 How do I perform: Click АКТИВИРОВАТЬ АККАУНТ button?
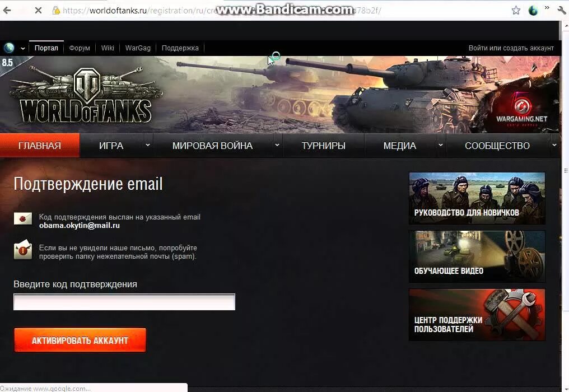tap(80, 340)
